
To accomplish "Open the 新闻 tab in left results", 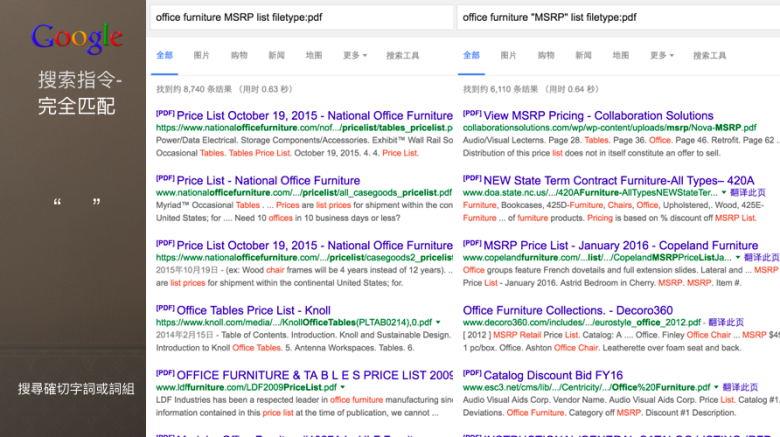I will (x=277, y=55).
